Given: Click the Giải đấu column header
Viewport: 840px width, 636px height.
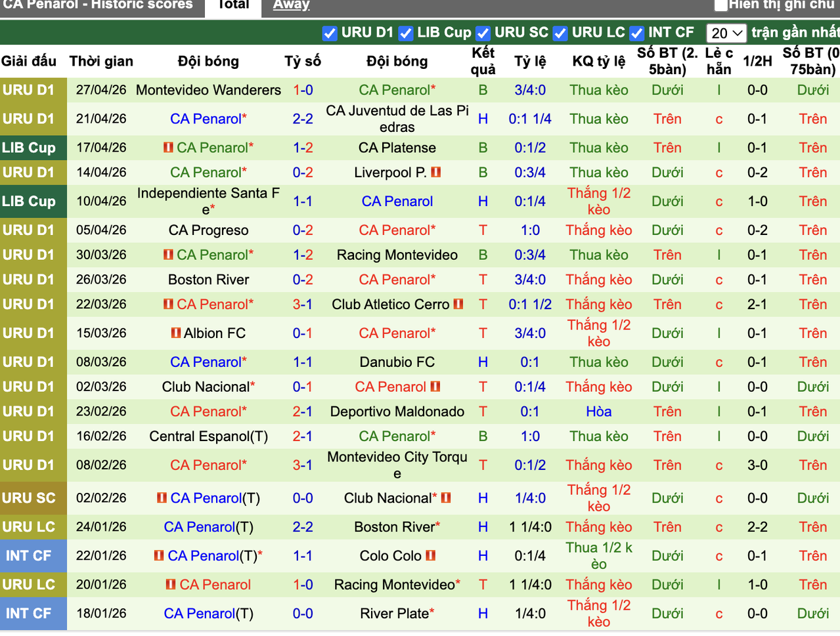Looking at the screenshot, I should [x=29, y=62].
